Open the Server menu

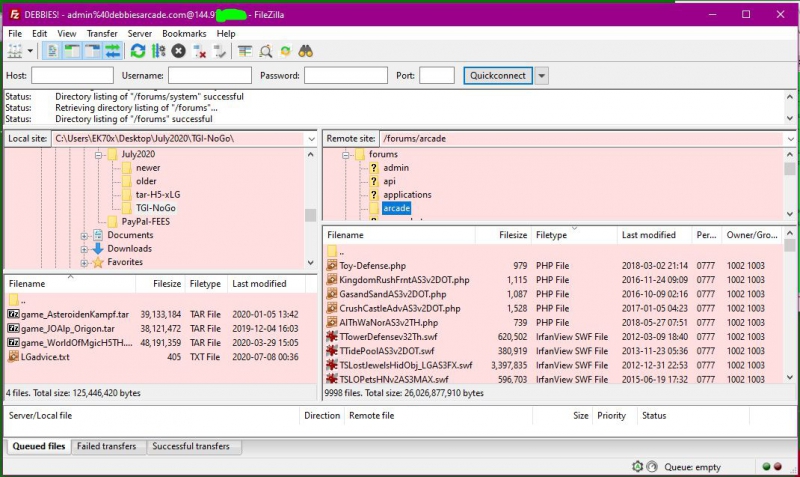pos(139,34)
